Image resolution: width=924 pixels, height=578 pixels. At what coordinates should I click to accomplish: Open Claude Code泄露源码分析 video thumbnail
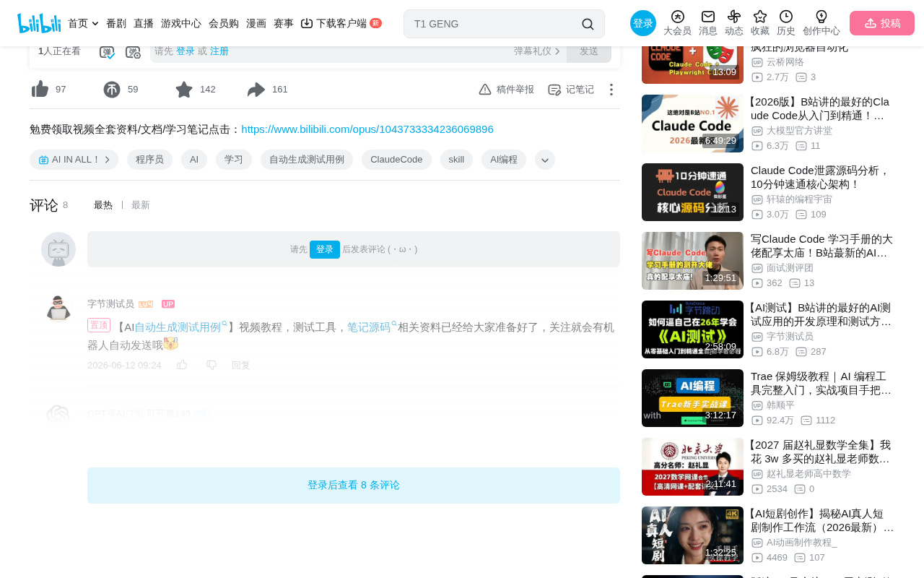(692, 192)
